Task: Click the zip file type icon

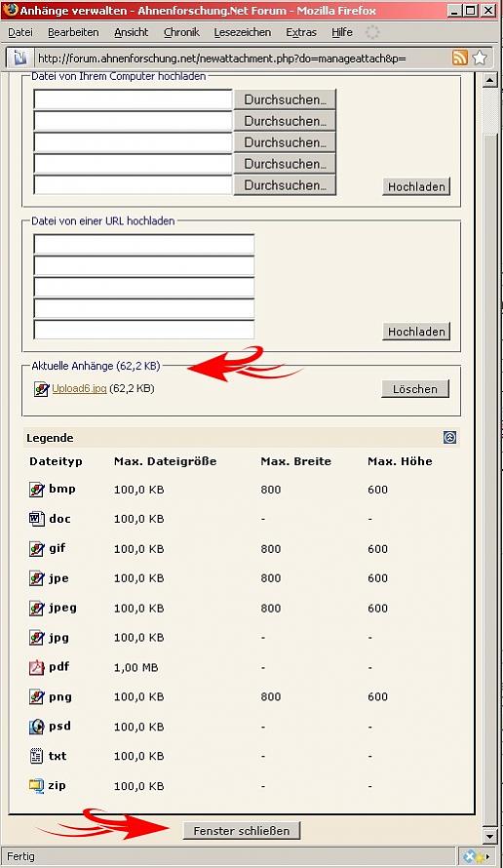Action: click(36, 785)
